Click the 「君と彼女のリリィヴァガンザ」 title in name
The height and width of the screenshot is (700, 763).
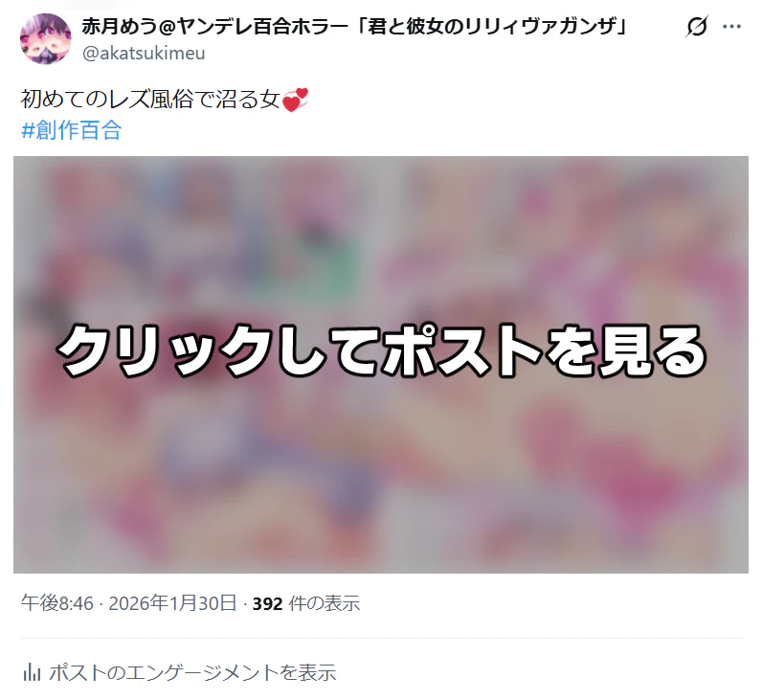tap(491, 26)
